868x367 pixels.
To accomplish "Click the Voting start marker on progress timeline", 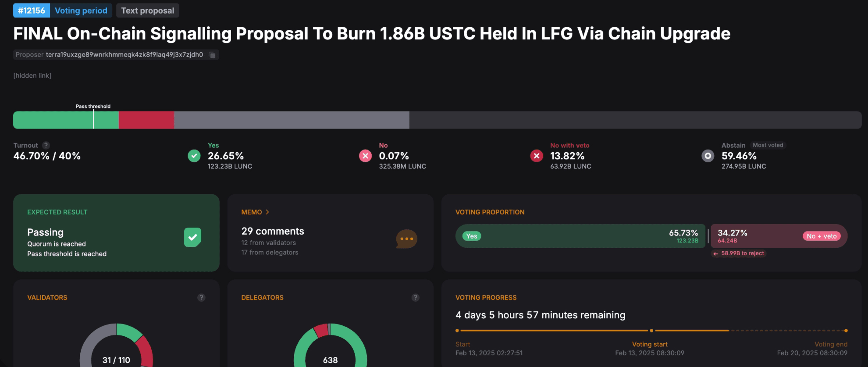I will [651, 331].
